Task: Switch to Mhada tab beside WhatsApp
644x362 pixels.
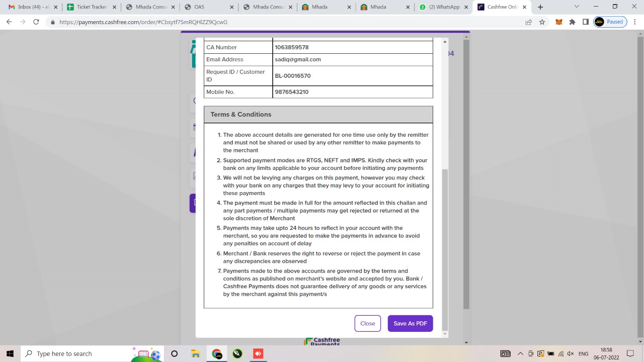Action: click(x=385, y=7)
